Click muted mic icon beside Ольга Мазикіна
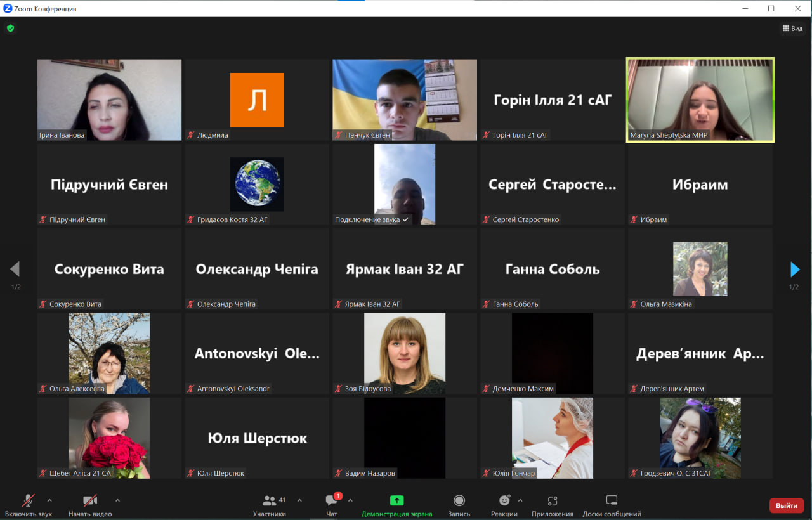This screenshot has height=520, width=812. point(634,304)
